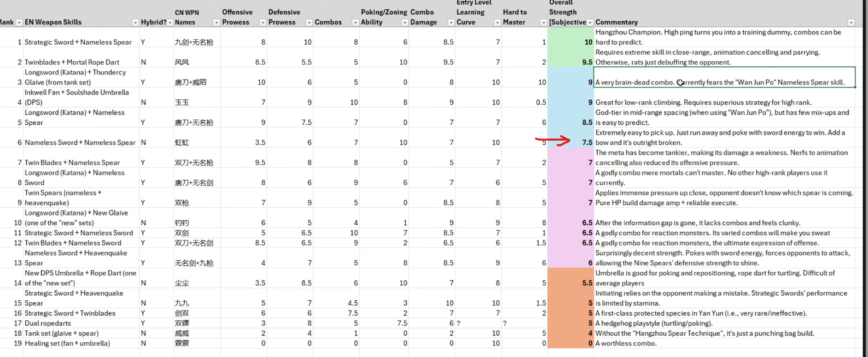Select the 'A worthless combo.' commentary cell

[725, 344]
